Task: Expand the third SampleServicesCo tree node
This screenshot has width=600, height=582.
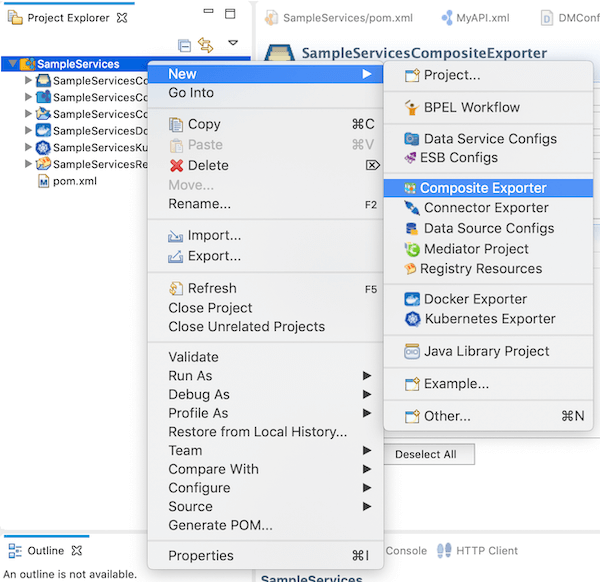Action: tap(28, 114)
